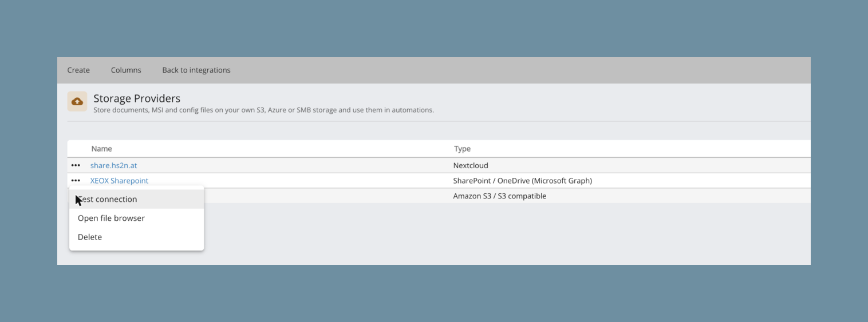Image resolution: width=868 pixels, height=322 pixels.
Task: Open the XEOX Sharepoint provider link
Action: (x=119, y=181)
